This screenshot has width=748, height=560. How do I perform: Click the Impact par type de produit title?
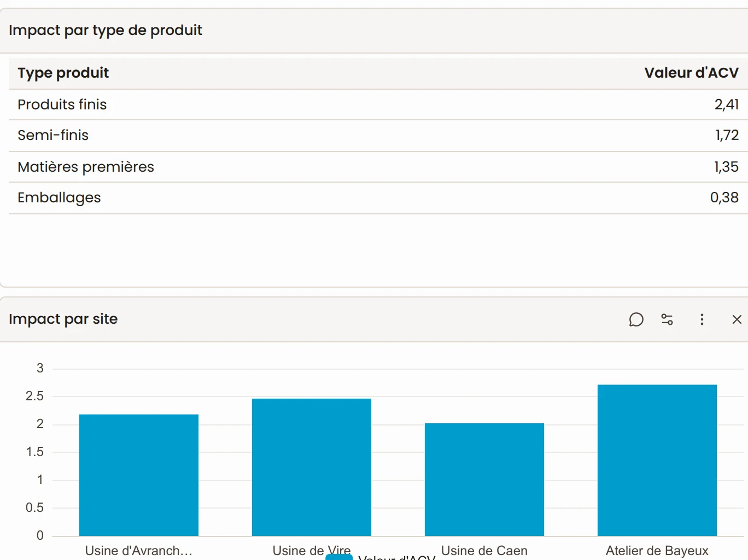pyautogui.click(x=106, y=30)
